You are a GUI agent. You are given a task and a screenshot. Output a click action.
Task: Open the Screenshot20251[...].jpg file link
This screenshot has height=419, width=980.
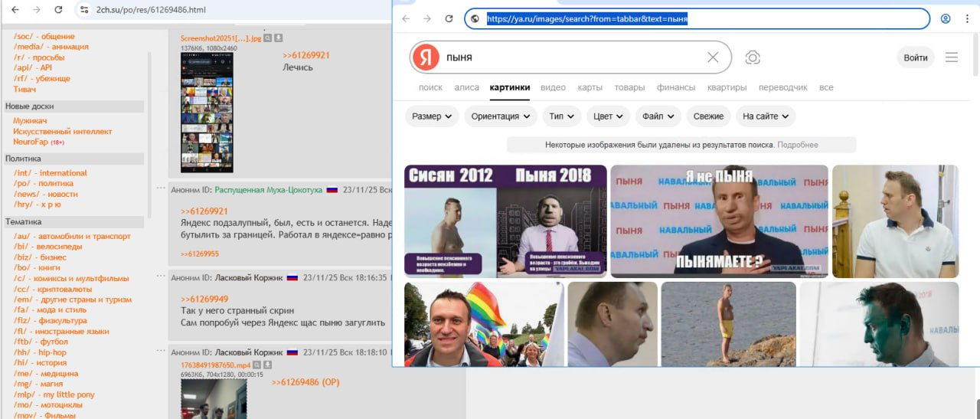click(221, 38)
